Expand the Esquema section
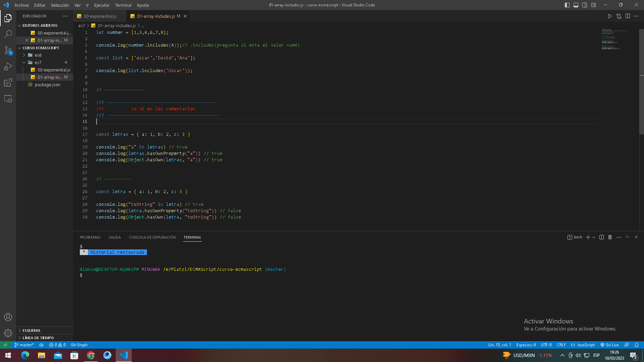644x362 pixels. [45, 330]
